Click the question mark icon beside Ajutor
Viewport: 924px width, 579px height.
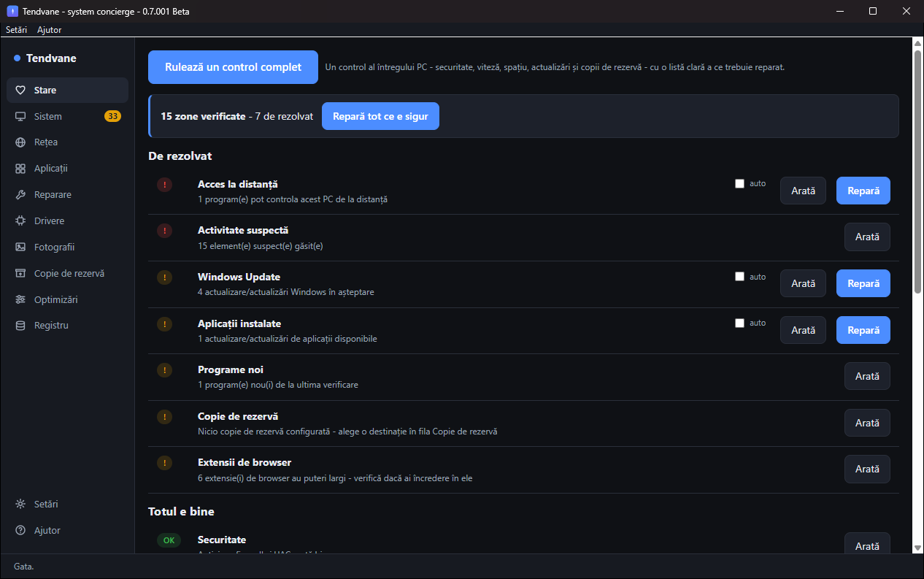pyautogui.click(x=20, y=531)
